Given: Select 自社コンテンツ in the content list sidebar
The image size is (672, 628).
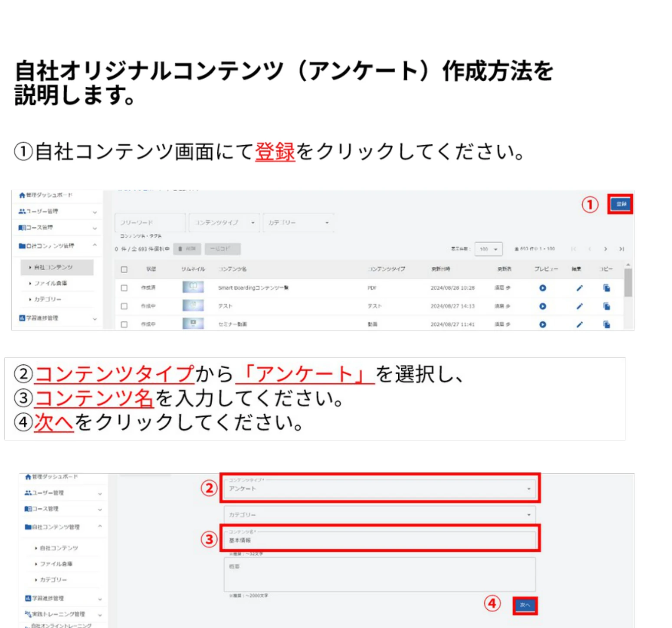Looking at the screenshot, I should pos(57,267).
